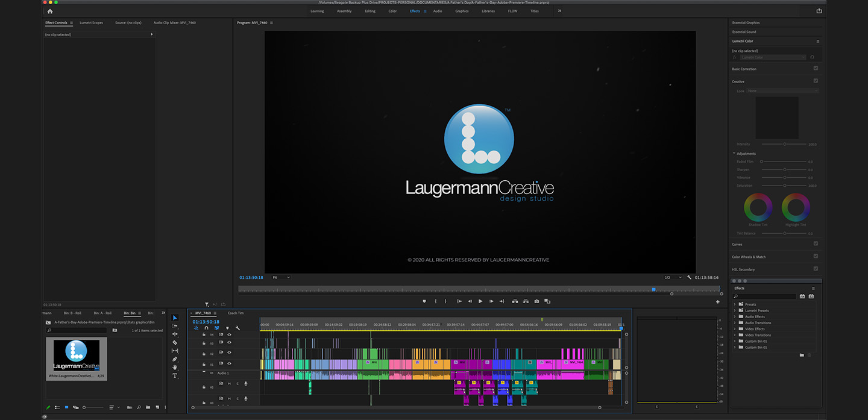Open the Graphics workspace from the top bar

(462, 11)
